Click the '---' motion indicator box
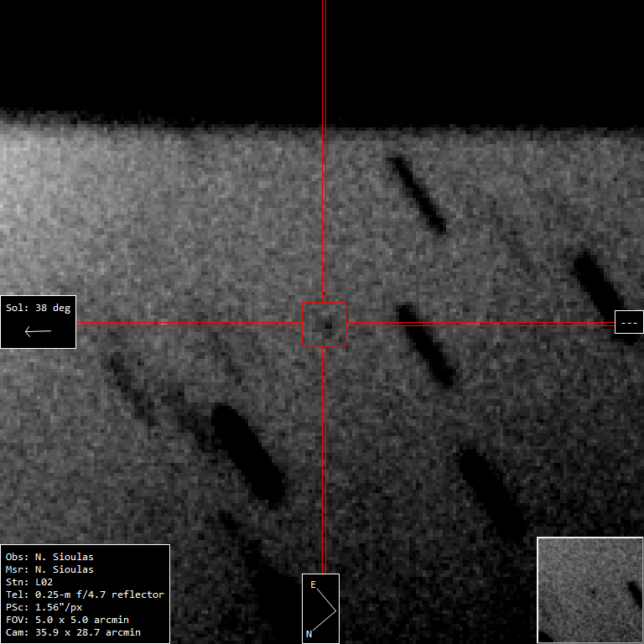The width and height of the screenshot is (644, 644). [x=629, y=322]
